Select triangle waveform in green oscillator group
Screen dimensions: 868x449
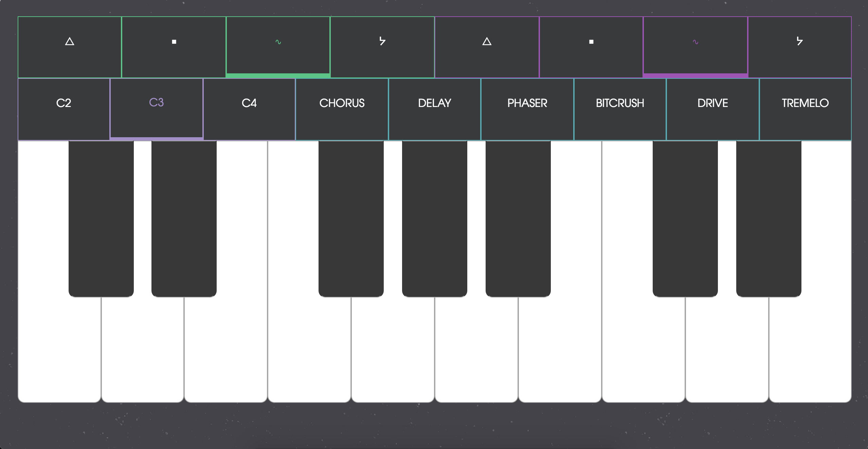point(70,47)
